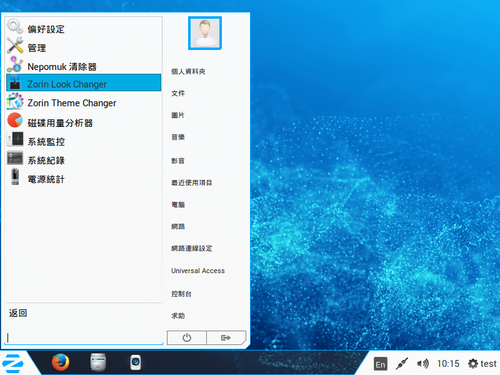Expand the 偏好設定 preferences category
This screenshot has height=375, width=500.
(84, 29)
